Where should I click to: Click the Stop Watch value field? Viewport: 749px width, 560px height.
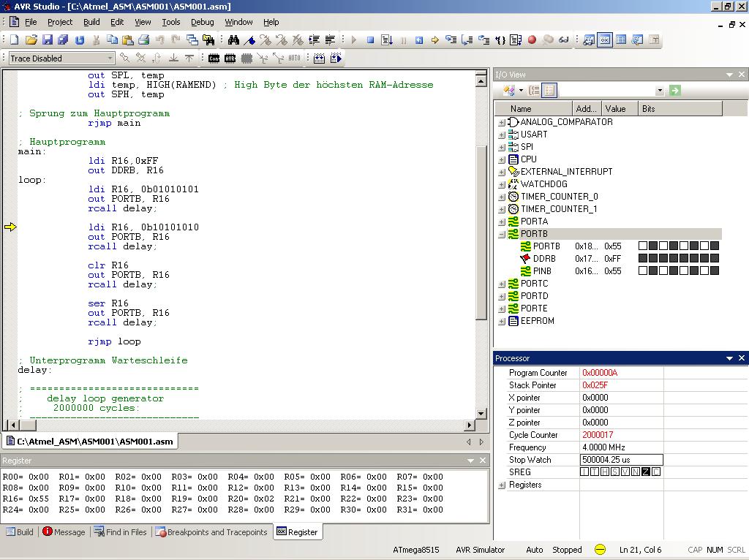click(x=622, y=460)
